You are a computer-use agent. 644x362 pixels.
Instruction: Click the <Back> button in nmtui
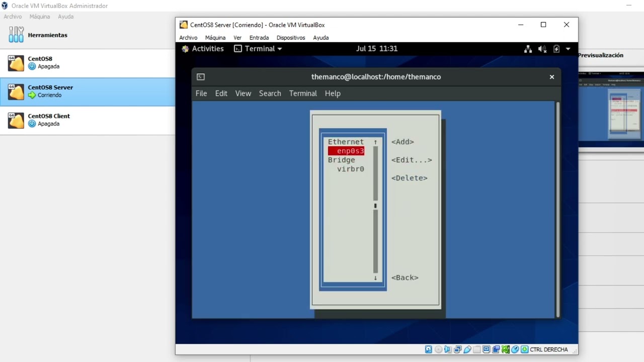pyautogui.click(x=405, y=278)
